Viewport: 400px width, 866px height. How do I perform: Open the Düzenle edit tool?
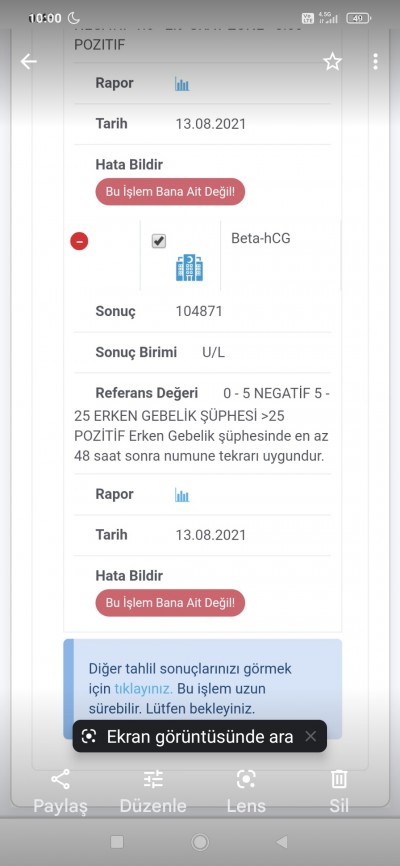pos(153,791)
